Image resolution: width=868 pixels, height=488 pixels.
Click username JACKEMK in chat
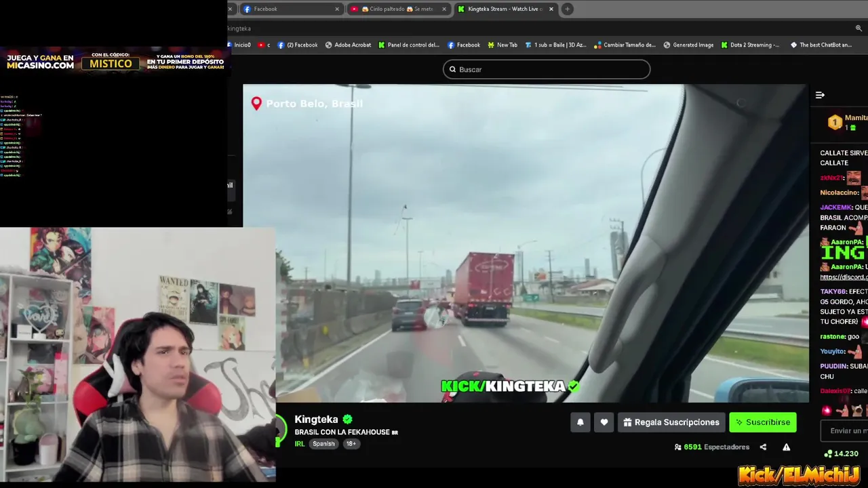pos(836,207)
